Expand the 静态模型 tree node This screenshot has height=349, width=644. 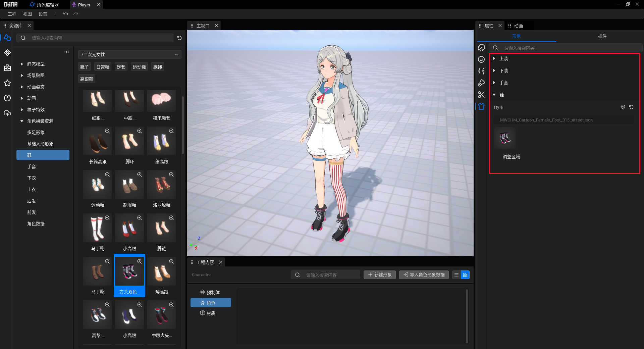(x=22, y=64)
